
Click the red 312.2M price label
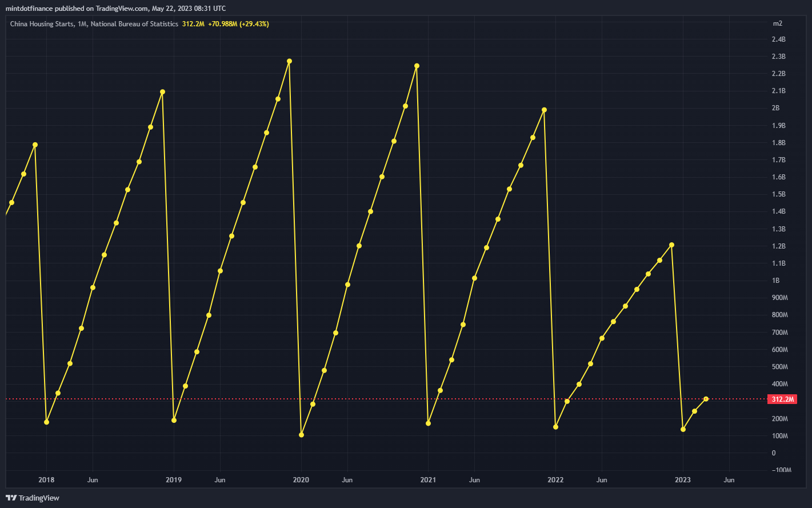pyautogui.click(x=782, y=399)
